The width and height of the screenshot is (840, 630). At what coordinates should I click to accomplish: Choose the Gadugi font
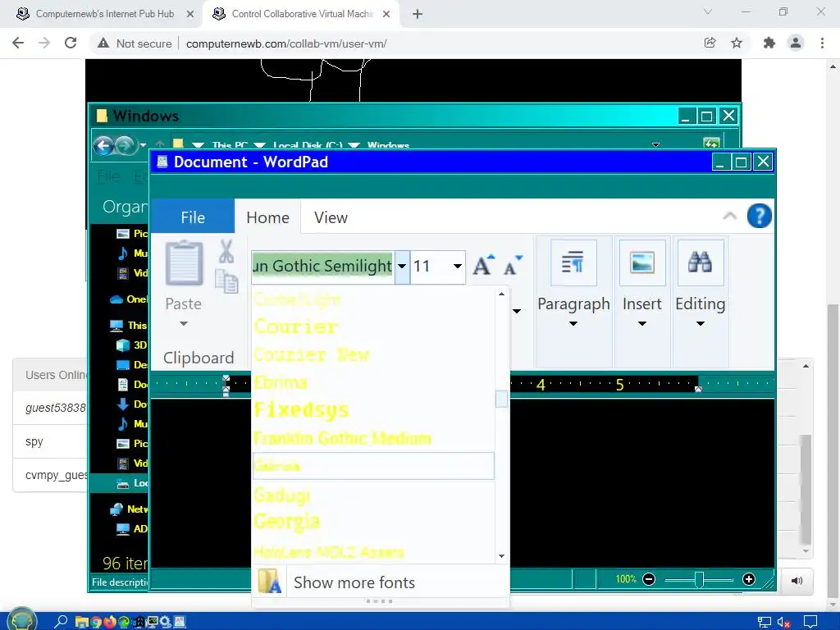point(282,495)
